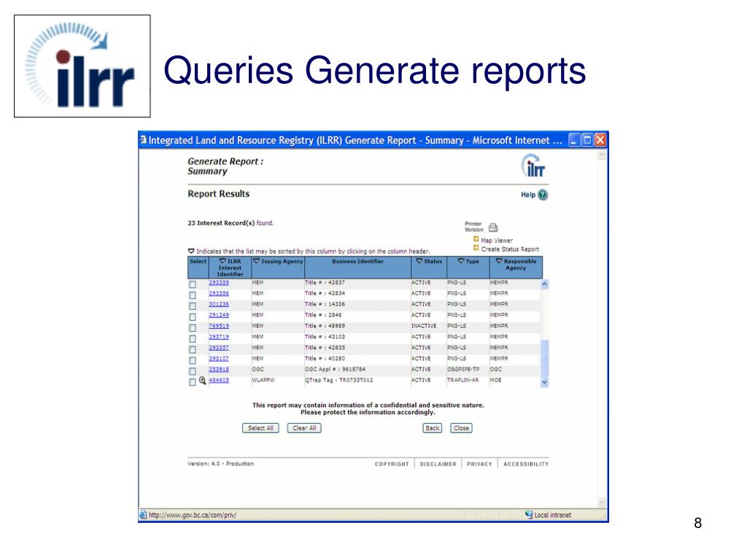Click the page icon in the window title bar
Screen dimensions: 747x560
point(143,139)
